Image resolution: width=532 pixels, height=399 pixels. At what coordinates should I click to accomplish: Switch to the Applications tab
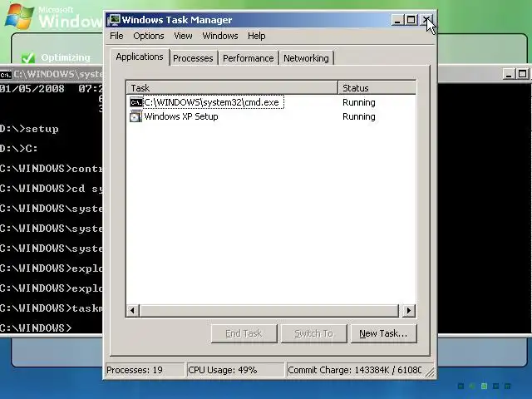click(140, 57)
